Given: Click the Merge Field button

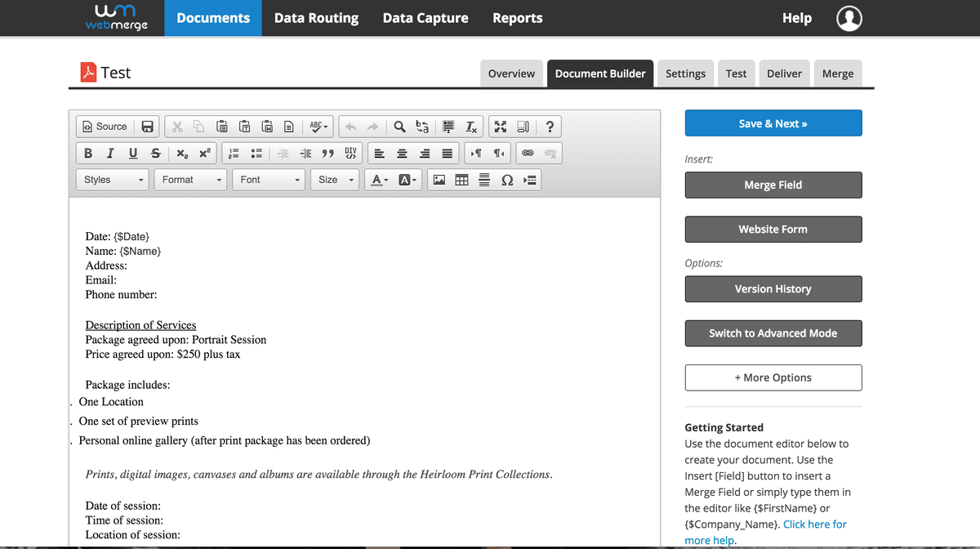Looking at the screenshot, I should [773, 185].
